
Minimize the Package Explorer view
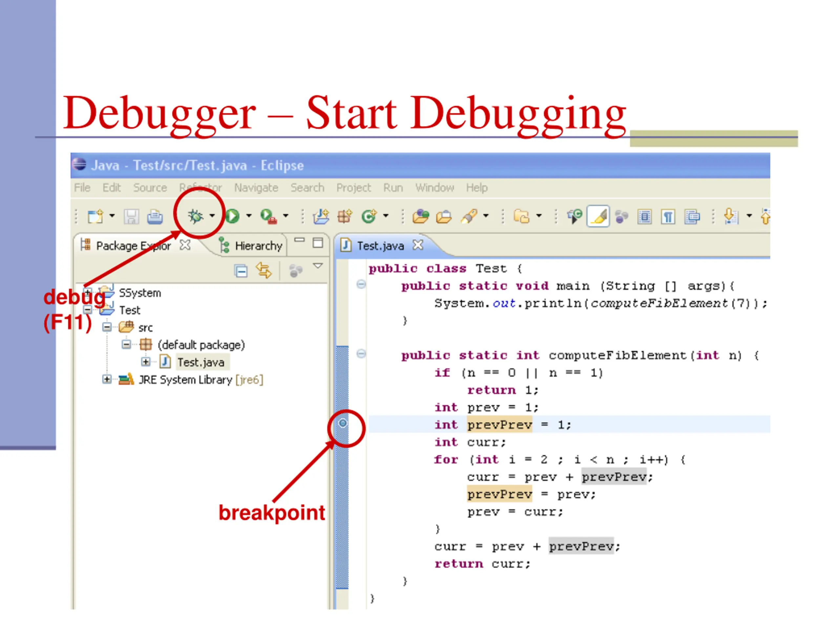[x=300, y=240]
